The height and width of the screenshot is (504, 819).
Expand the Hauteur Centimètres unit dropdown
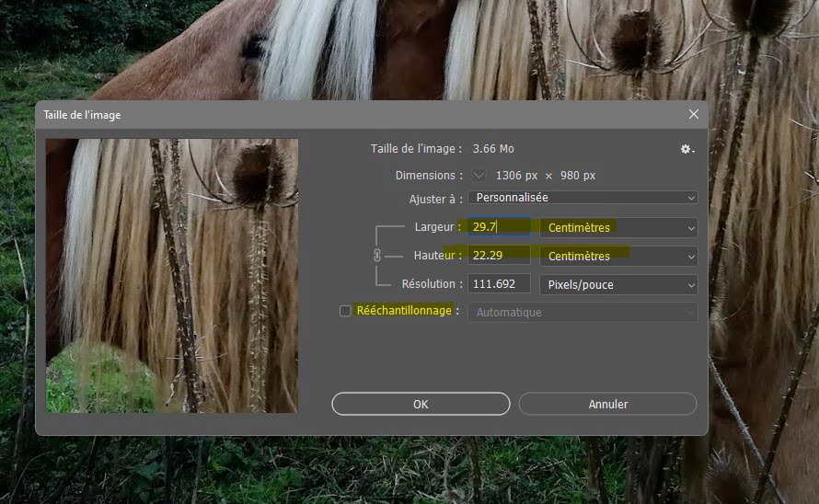click(x=617, y=256)
